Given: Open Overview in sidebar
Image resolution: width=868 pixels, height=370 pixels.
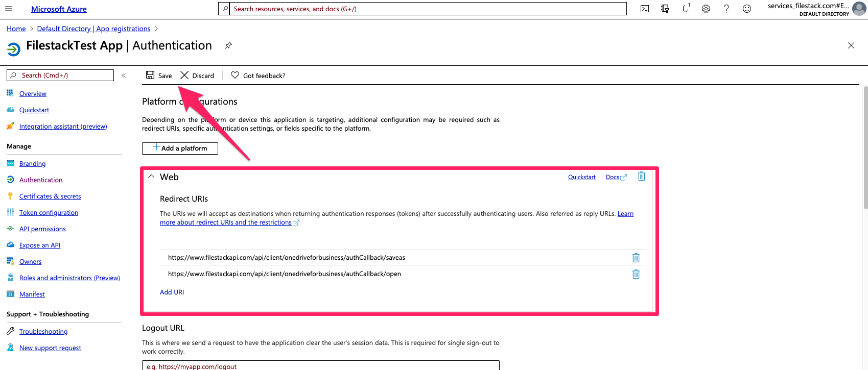Looking at the screenshot, I should pyautogui.click(x=33, y=94).
